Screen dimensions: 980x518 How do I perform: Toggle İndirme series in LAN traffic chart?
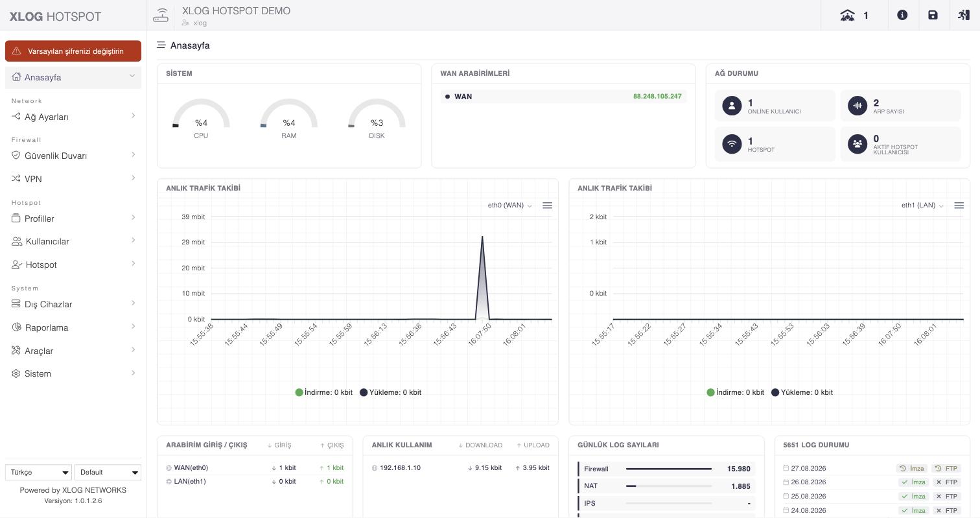[736, 392]
